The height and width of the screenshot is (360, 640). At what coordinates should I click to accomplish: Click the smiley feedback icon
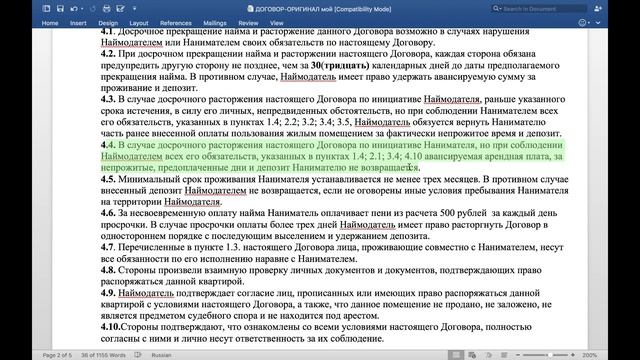[x=582, y=23]
